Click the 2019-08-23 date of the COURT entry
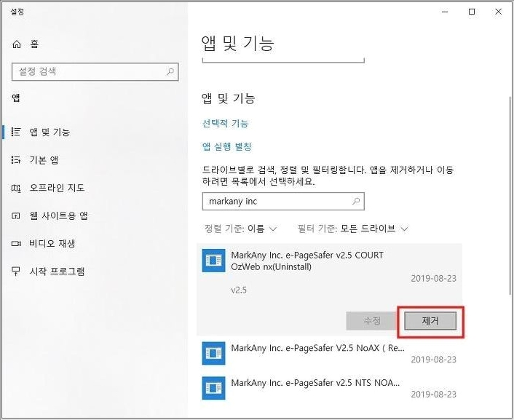This screenshot has width=514, height=420. click(433, 278)
